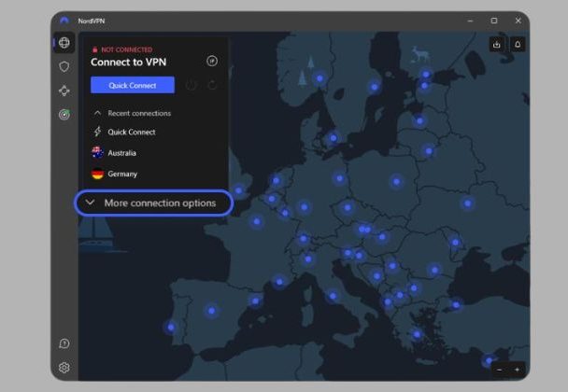The height and width of the screenshot is (392, 568).
Task: Select the Cyprus server dot on map
Action: click(489, 360)
